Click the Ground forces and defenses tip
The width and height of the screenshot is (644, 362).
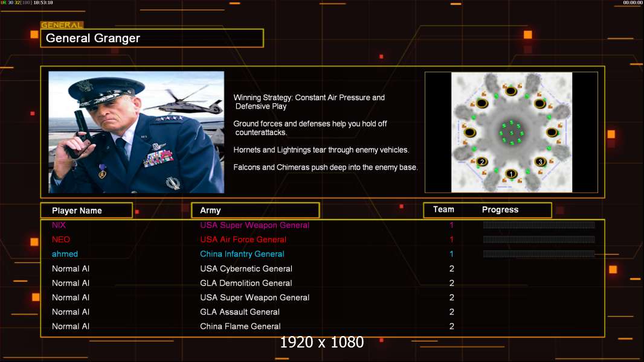point(310,128)
